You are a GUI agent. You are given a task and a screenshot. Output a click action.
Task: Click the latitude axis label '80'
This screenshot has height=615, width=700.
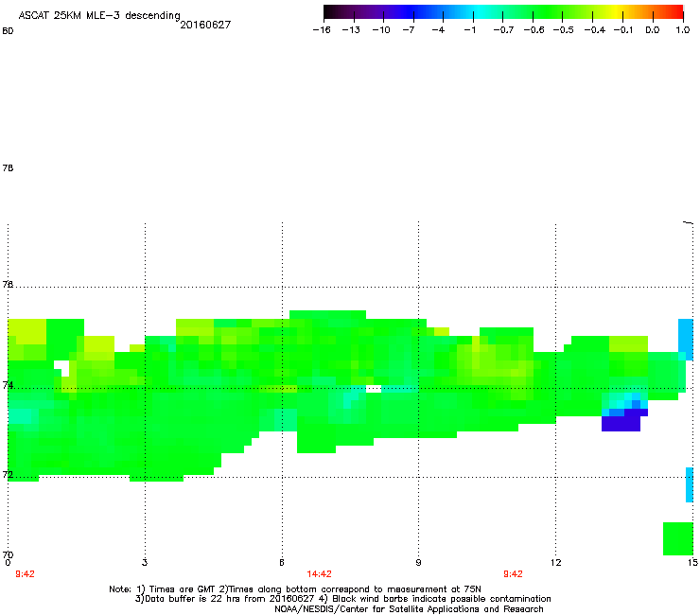[8, 31]
